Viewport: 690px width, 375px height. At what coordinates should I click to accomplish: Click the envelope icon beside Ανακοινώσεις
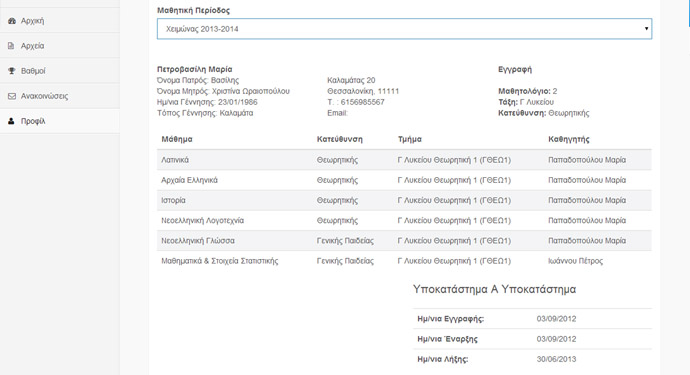click(x=12, y=96)
